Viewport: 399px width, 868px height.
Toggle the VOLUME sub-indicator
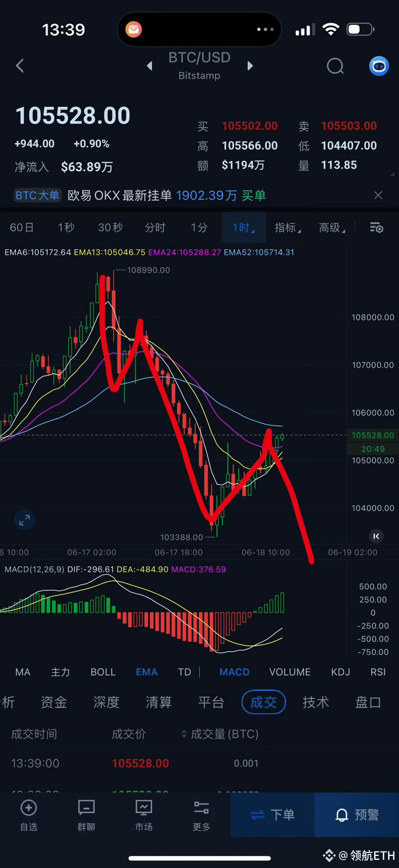pyautogui.click(x=290, y=672)
